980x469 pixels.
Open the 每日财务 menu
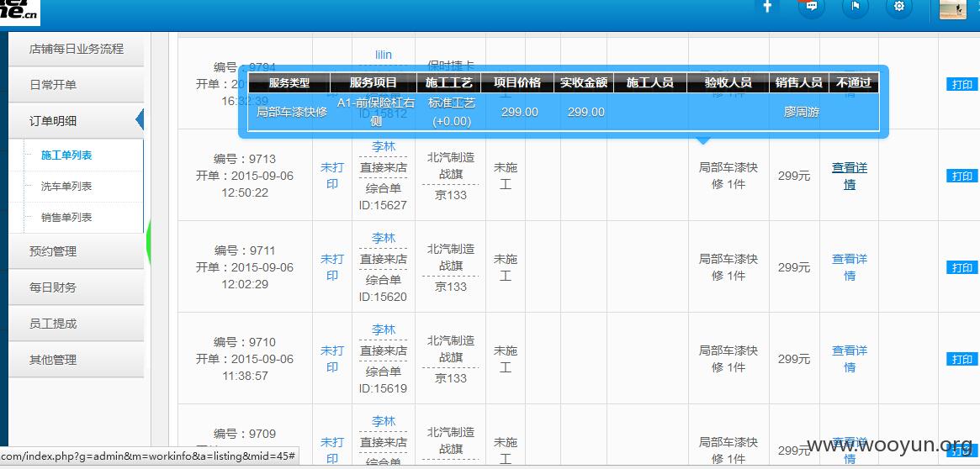point(77,287)
